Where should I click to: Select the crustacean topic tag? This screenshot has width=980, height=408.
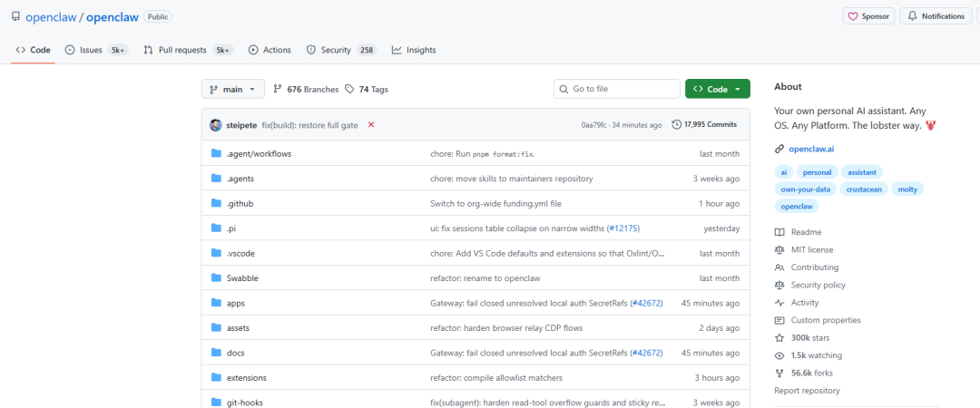(x=862, y=189)
